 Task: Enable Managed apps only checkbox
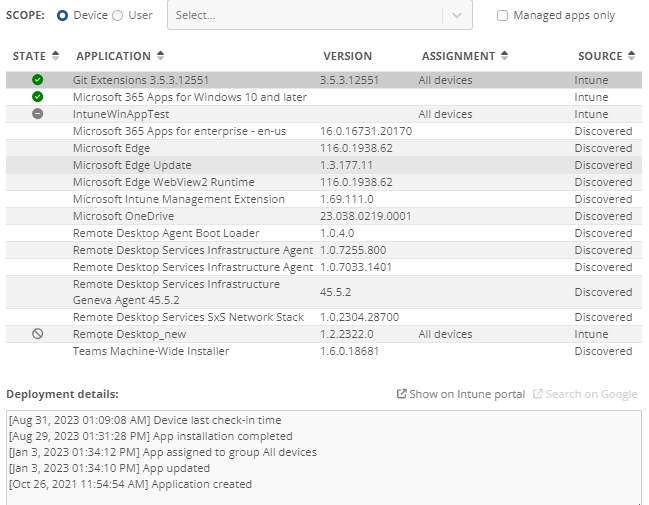(x=502, y=16)
